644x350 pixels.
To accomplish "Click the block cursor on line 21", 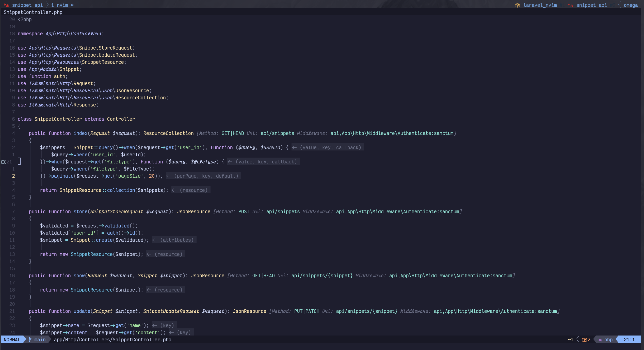I will point(19,161).
